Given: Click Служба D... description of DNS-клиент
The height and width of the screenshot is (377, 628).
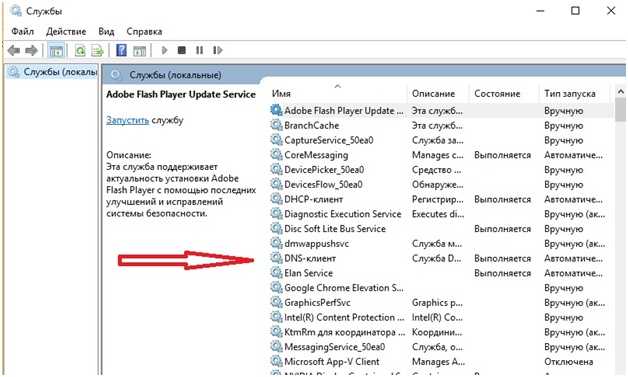Looking at the screenshot, I should [x=437, y=258].
